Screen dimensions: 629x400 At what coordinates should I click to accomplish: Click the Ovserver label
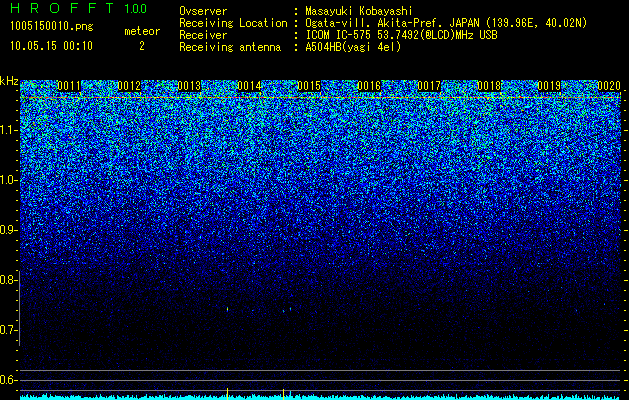[x=203, y=11]
